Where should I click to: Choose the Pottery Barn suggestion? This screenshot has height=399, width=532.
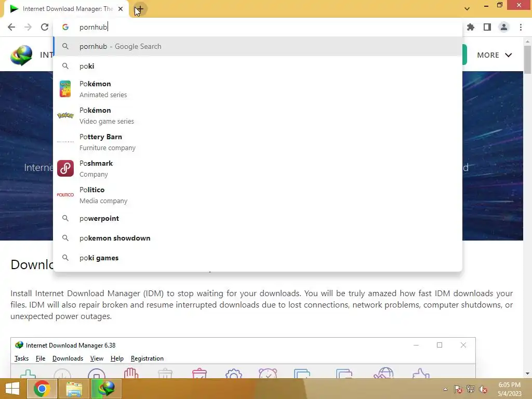[x=258, y=142]
